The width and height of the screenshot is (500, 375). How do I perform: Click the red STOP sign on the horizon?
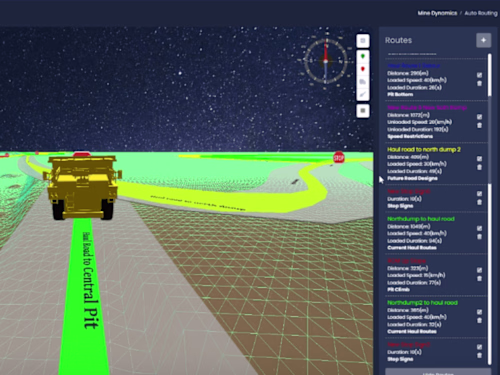[339, 157]
